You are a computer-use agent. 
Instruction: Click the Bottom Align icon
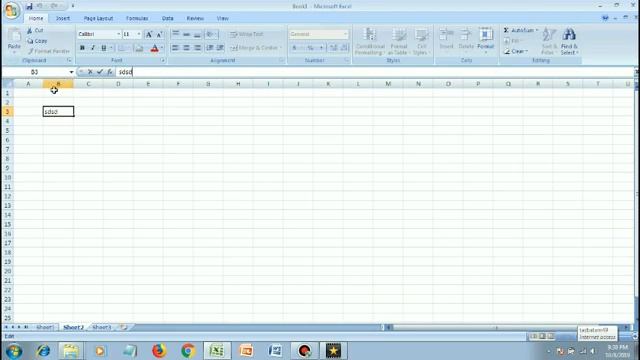tap(198, 34)
